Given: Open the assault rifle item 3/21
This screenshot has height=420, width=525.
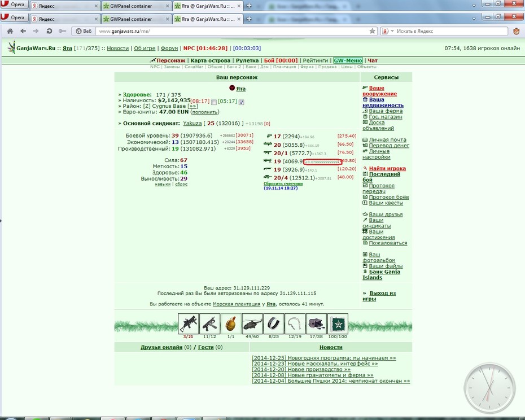Looking at the screenshot, I should click(x=188, y=324).
